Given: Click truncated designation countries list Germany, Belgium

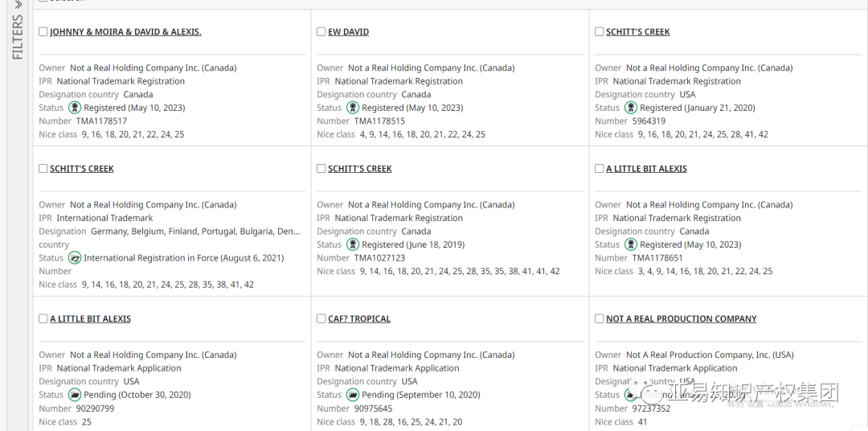Looking at the screenshot, I should (195, 232).
